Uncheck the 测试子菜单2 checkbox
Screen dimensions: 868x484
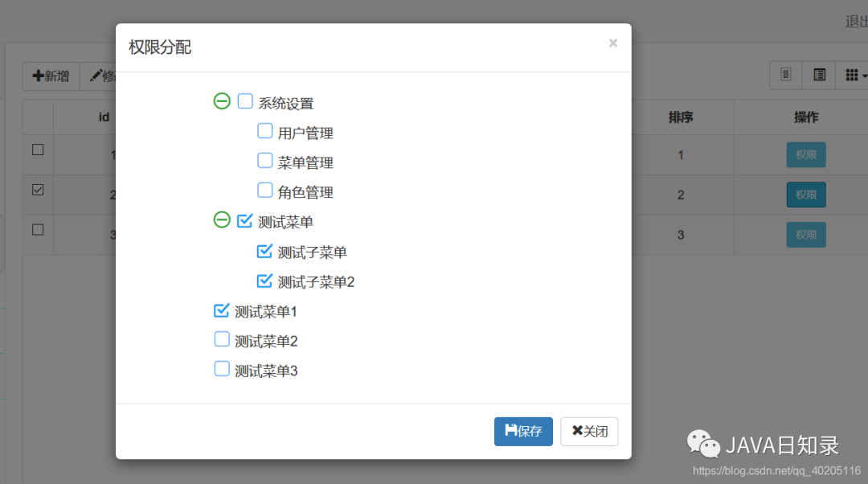[x=265, y=281]
